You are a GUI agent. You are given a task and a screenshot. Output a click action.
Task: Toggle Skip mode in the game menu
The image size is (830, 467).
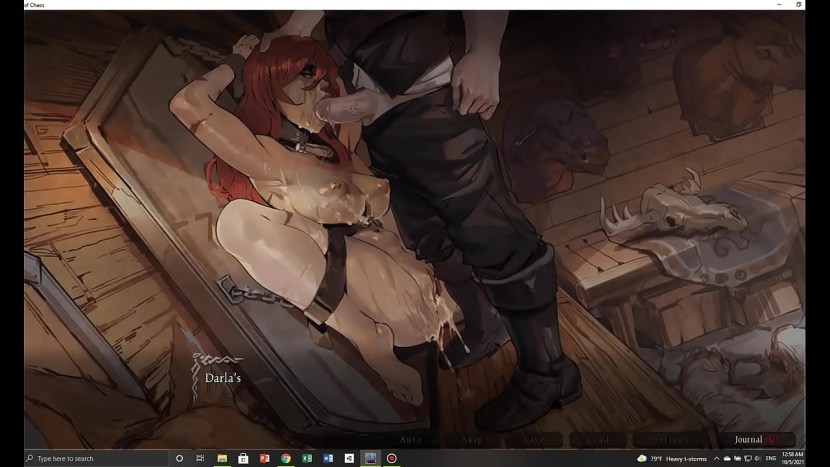pyautogui.click(x=472, y=439)
